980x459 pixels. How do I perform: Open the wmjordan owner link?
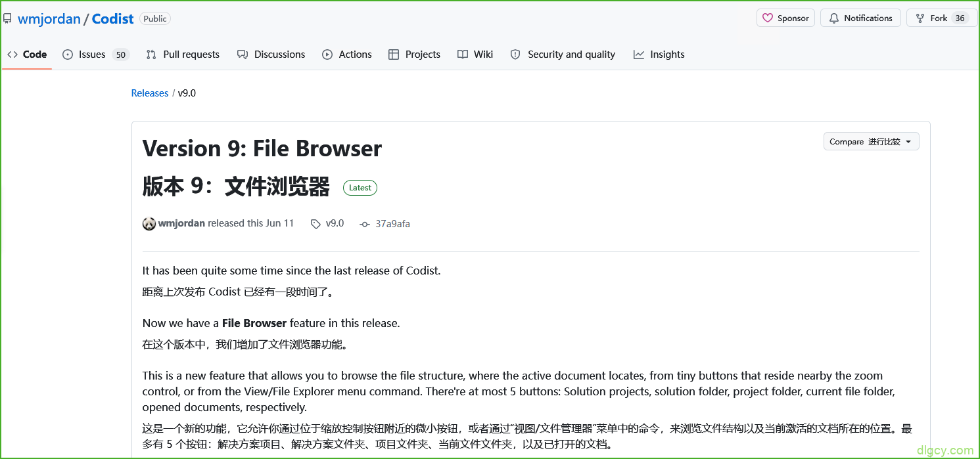pos(49,18)
